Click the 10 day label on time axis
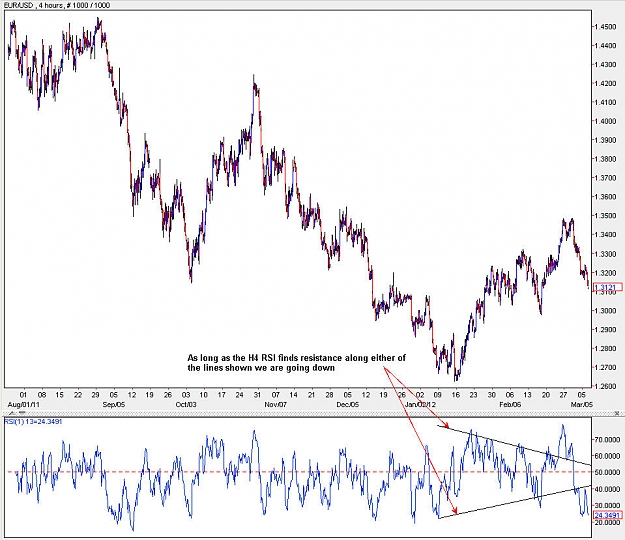The image size is (625, 540). click(203, 395)
